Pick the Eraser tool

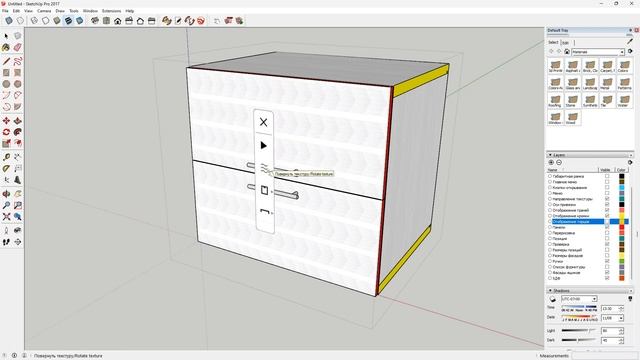click(18, 48)
